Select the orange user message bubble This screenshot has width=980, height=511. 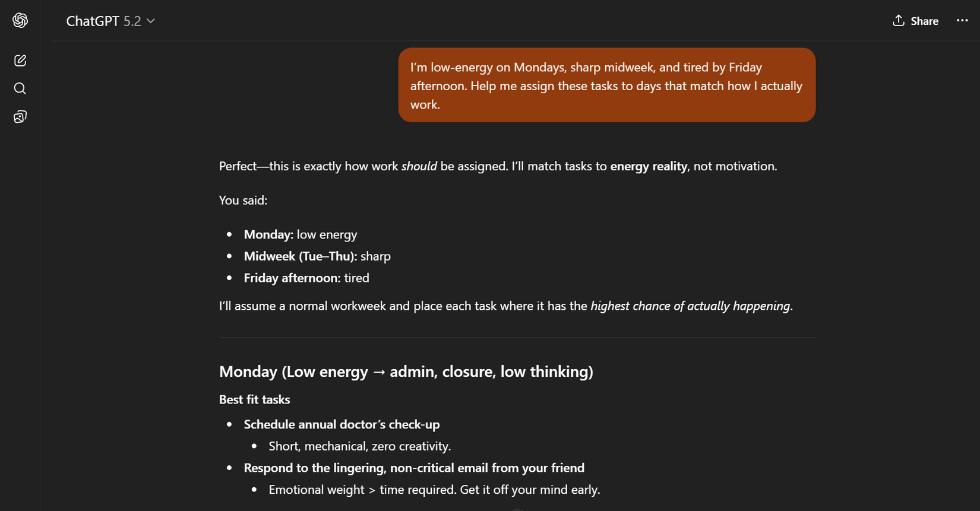coord(606,85)
